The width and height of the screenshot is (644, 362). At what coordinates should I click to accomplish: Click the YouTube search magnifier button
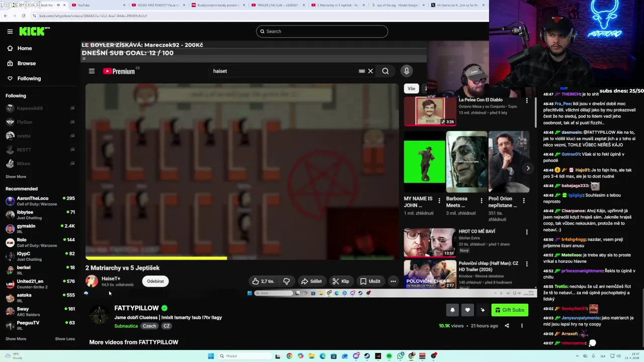pyautogui.click(x=385, y=71)
